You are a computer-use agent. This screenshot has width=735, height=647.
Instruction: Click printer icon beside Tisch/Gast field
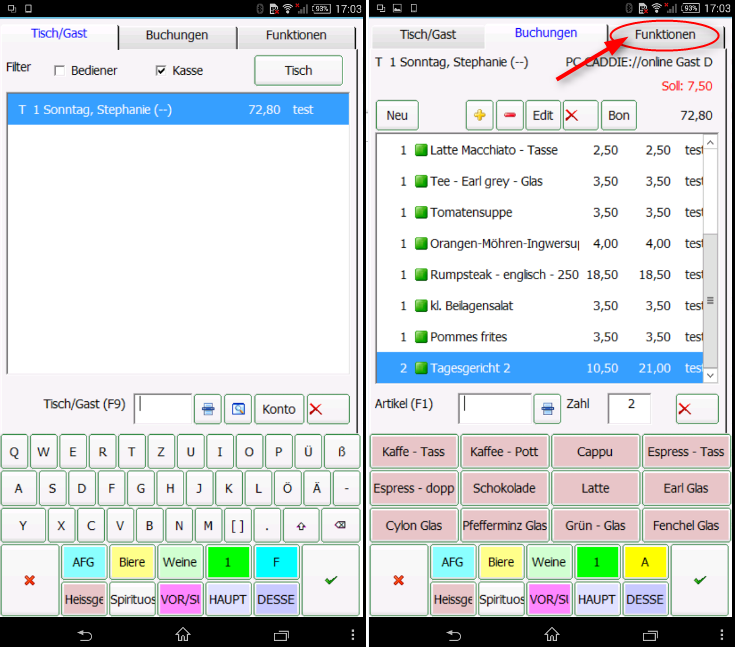tap(208, 409)
